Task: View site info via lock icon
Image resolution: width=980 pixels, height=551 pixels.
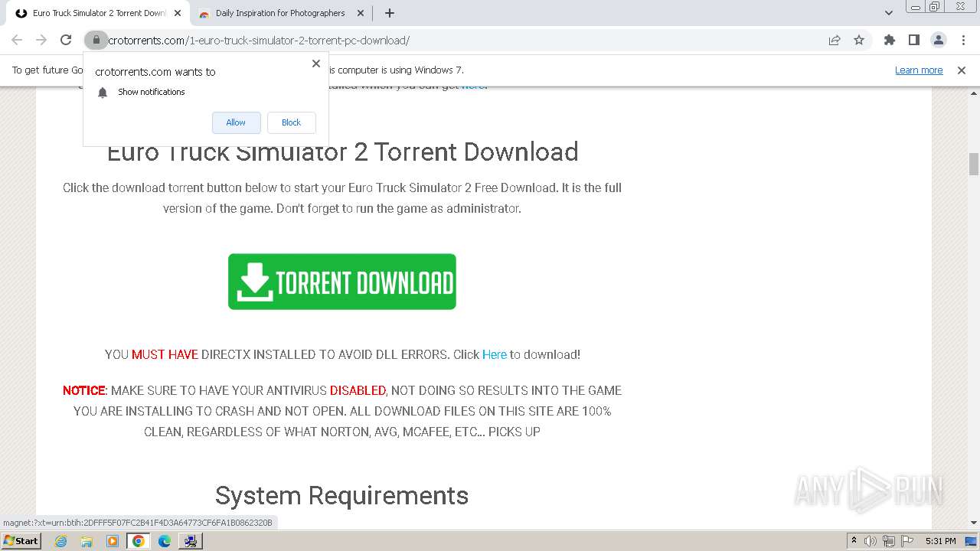Action: click(96, 40)
